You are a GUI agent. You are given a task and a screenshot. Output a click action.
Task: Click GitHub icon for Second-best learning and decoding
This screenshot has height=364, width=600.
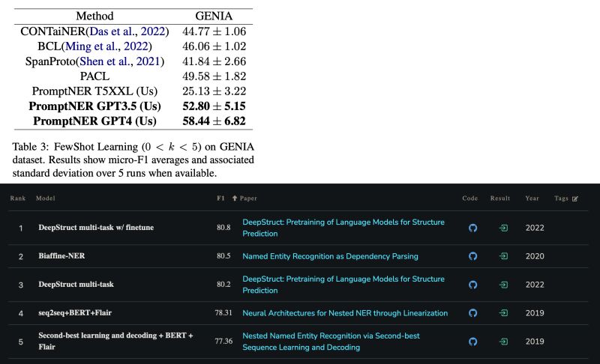pyautogui.click(x=472, y=342)
